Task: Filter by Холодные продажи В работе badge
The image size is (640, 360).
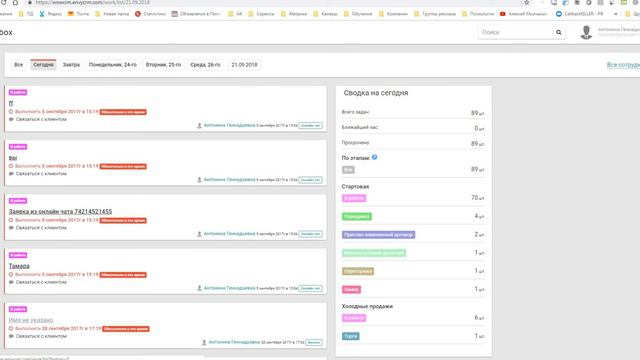Action: pyautogui.click(x=354, y=318)
